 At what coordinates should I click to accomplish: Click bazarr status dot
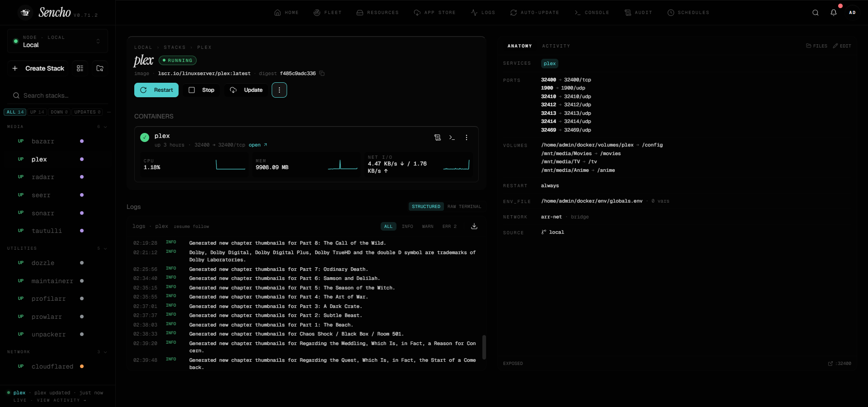82,141
